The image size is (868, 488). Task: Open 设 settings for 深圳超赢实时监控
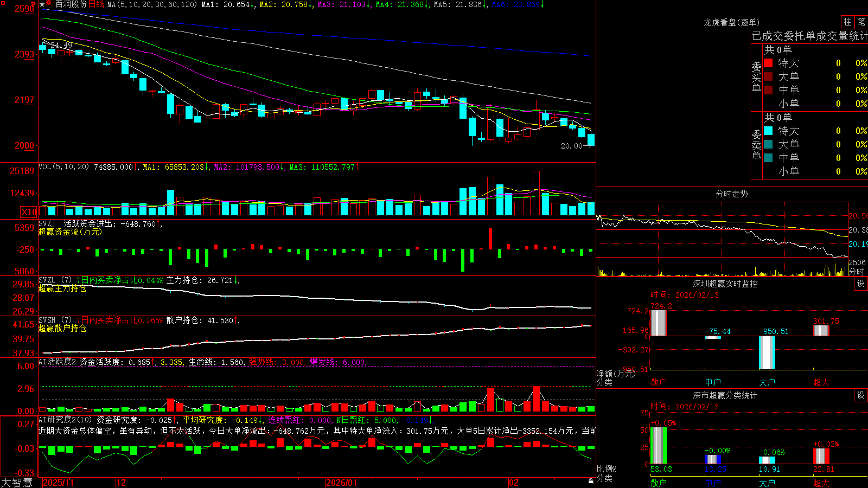861,284
